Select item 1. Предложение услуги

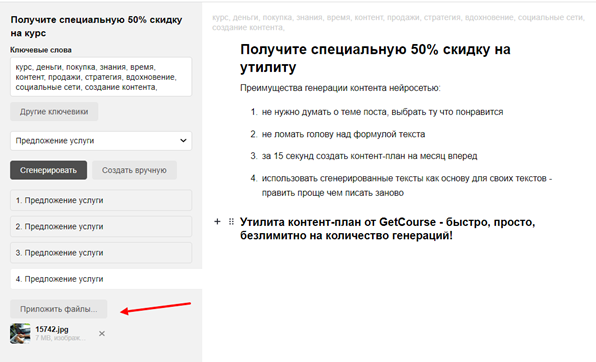point(101,200)
